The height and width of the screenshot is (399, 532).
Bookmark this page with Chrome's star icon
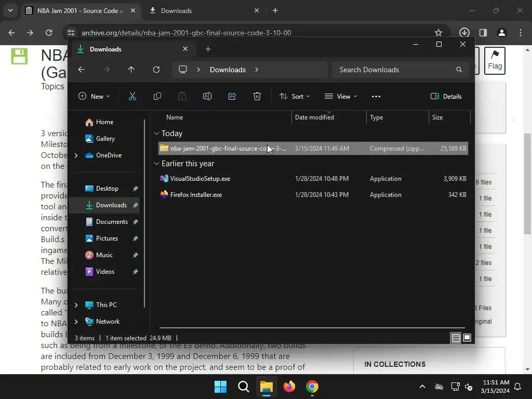tap(438, 33)
